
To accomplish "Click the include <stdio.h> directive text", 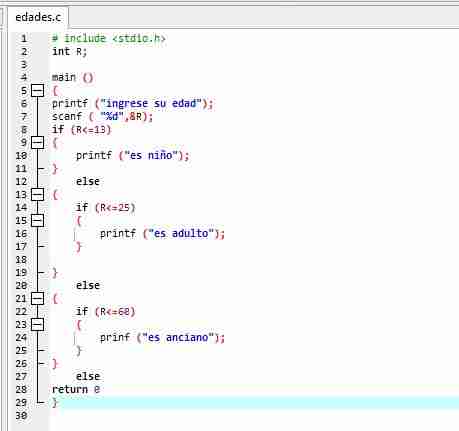I will tap(109, 38).
